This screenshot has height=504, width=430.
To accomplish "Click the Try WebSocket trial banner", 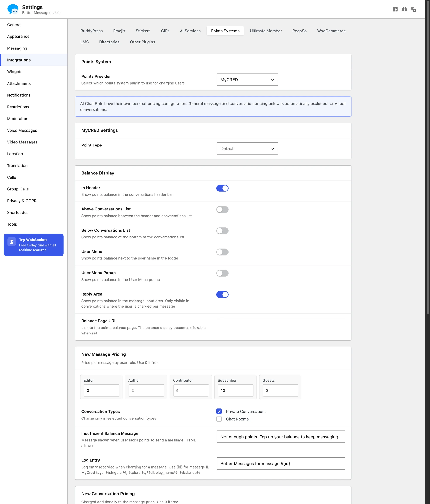I will coord(34,245).
